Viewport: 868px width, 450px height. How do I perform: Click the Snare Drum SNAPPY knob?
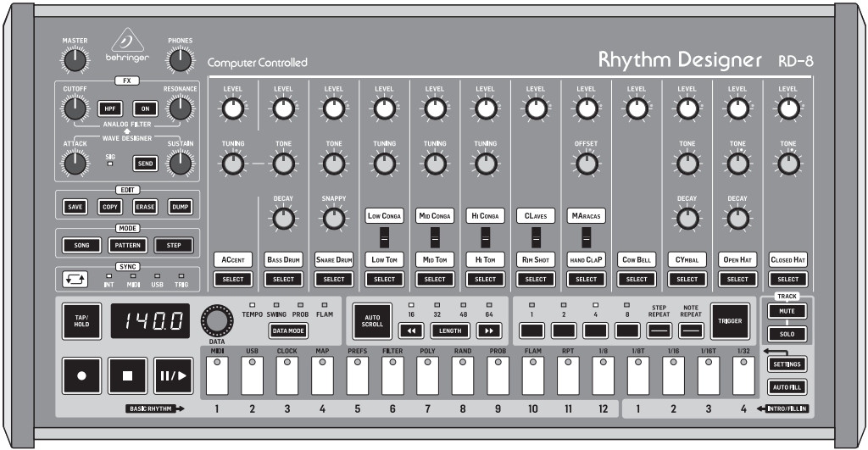coord(333,219)
